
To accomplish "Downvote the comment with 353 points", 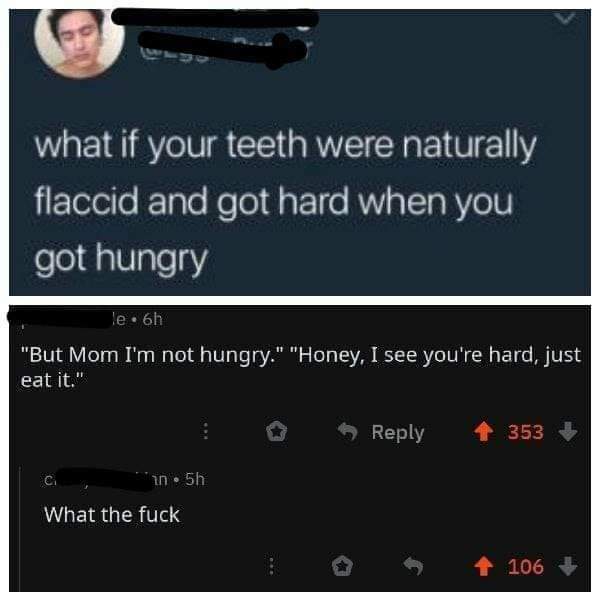I will (x=568, y=432).
